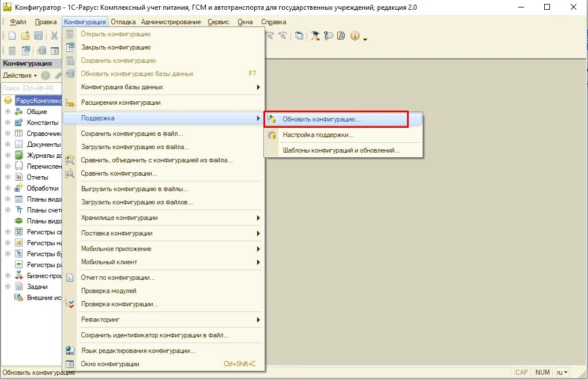
Task: Open the Syntax Helper graduate icon
Action: 315,36
